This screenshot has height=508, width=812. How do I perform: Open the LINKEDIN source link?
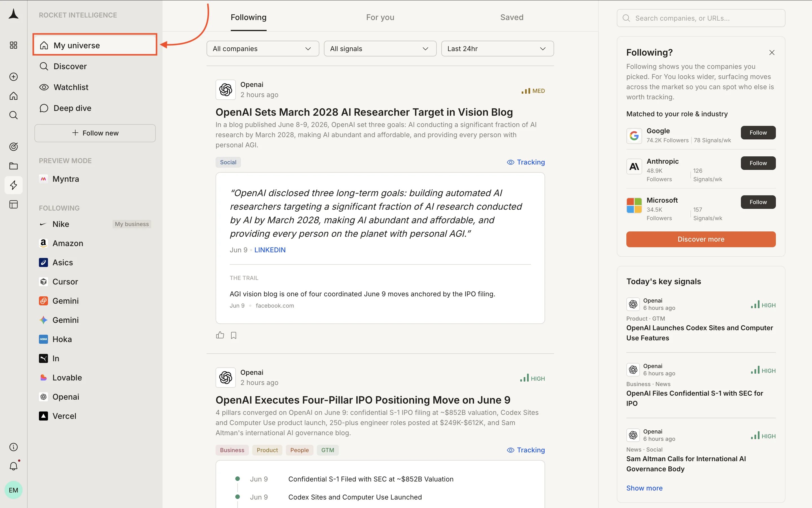tap(270, 250)
